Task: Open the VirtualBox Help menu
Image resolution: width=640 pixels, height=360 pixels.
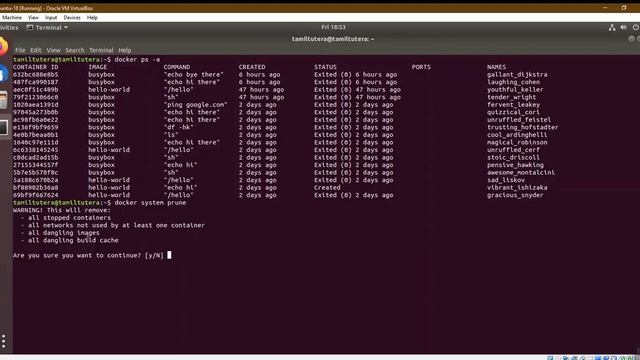Action: click(x=92, y=18)
